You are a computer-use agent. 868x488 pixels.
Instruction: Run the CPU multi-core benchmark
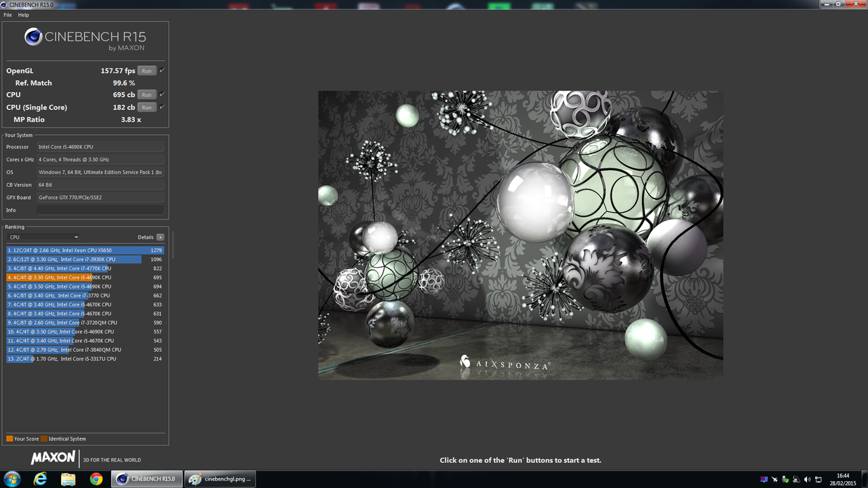pyautogui.click(x=146, y=95)
